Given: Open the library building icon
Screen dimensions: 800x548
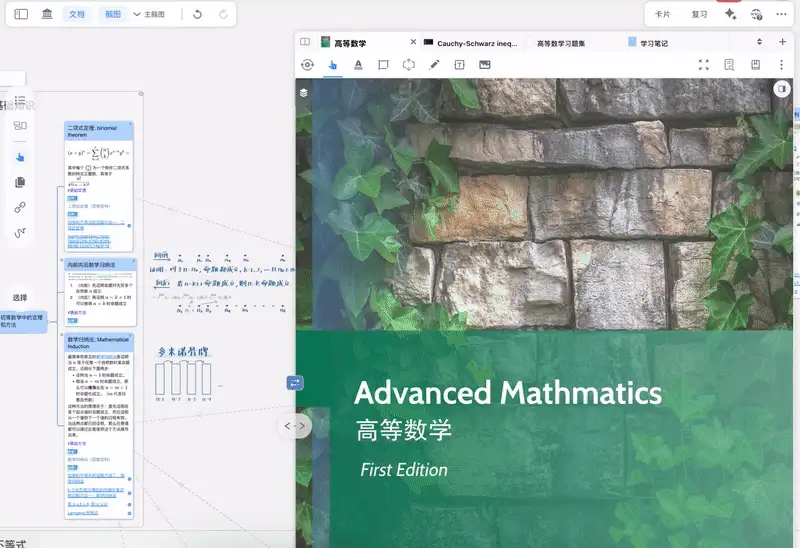Looking at the screenshot, I should tap(47, 14).
